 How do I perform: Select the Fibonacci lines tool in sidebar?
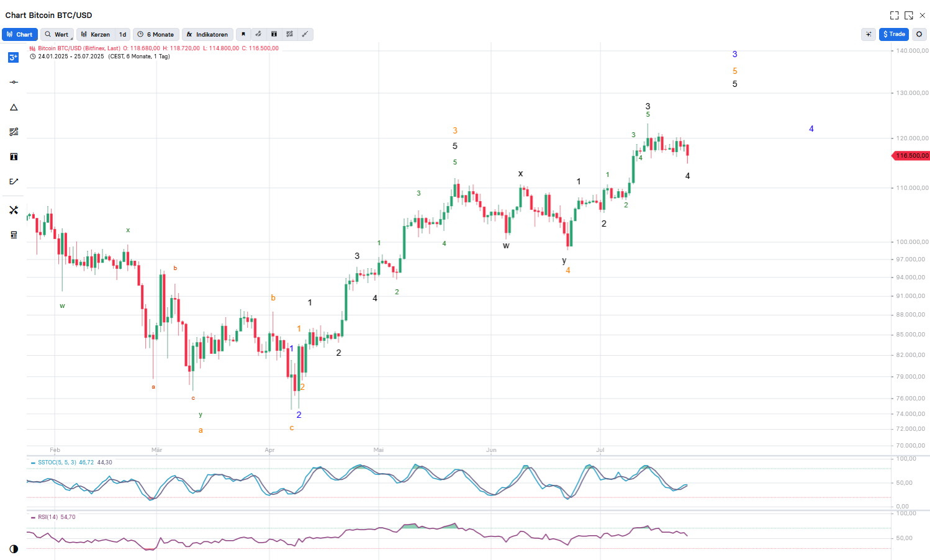(x=14, y=132)
